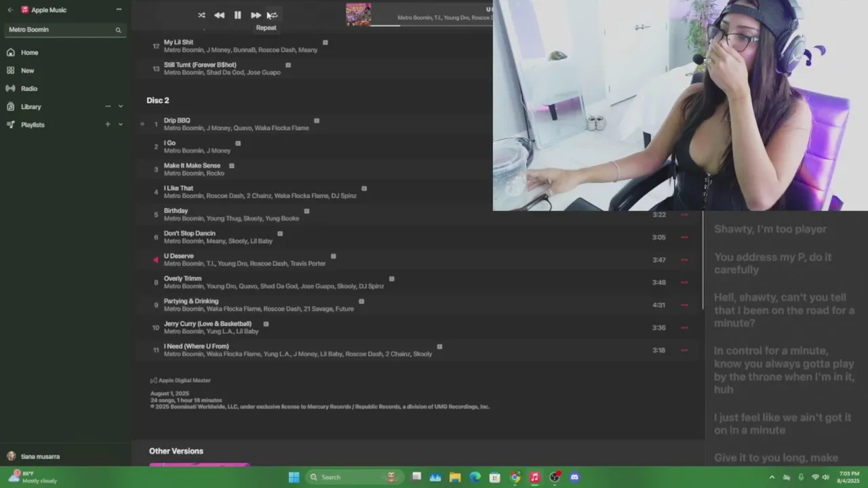Open the Library section
Screen dimensions: 868x488
31,106
